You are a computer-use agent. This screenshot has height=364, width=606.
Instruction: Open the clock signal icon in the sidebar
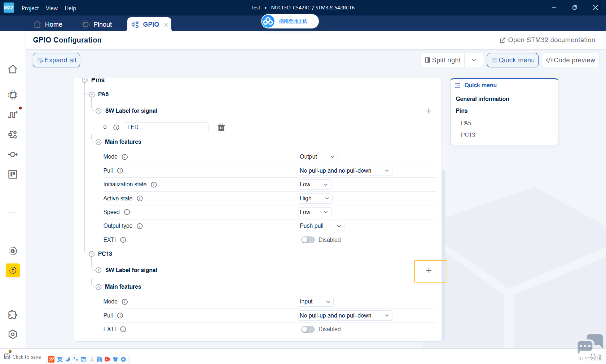click(13, 114)
